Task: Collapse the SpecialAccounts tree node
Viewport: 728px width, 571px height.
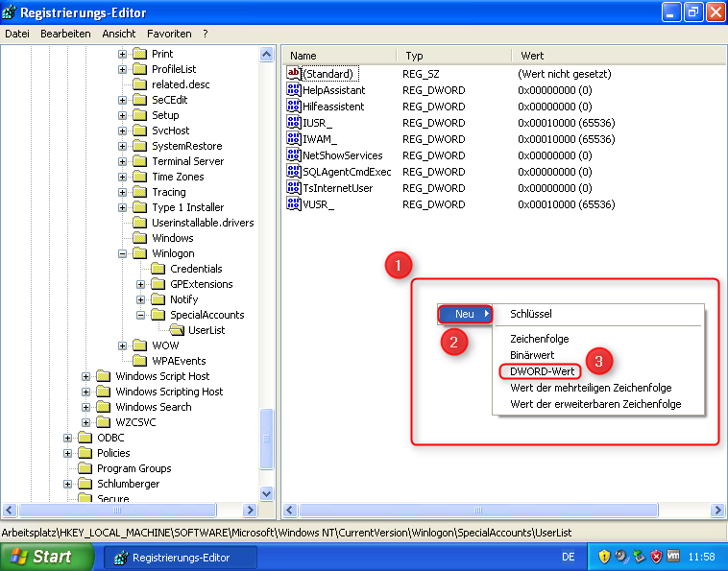Action: point(140,315)
